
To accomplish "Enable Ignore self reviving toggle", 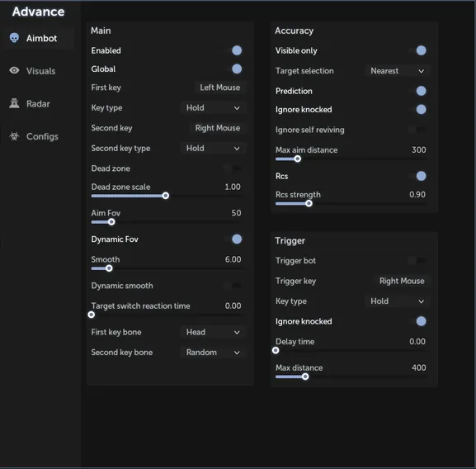I will [417, 130].
